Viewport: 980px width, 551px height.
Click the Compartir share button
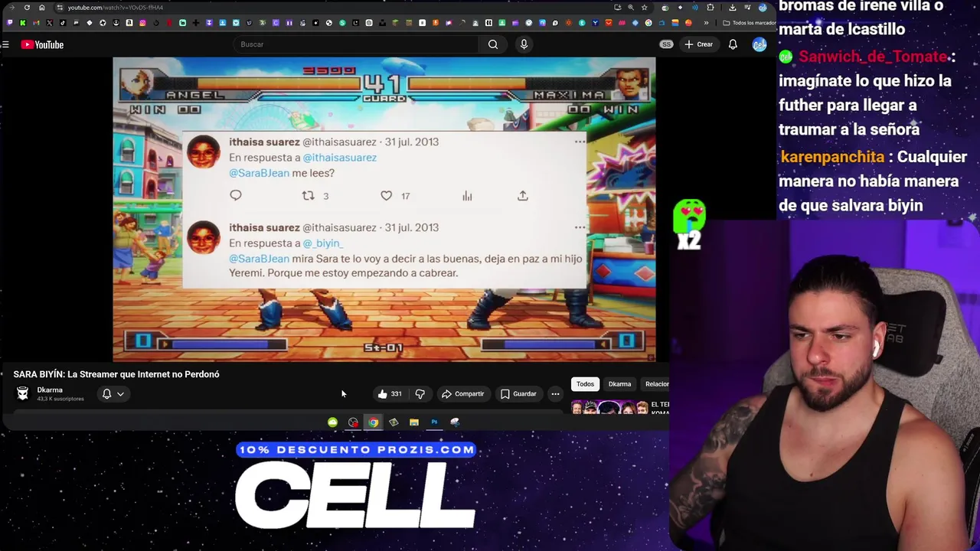(463, 394)
